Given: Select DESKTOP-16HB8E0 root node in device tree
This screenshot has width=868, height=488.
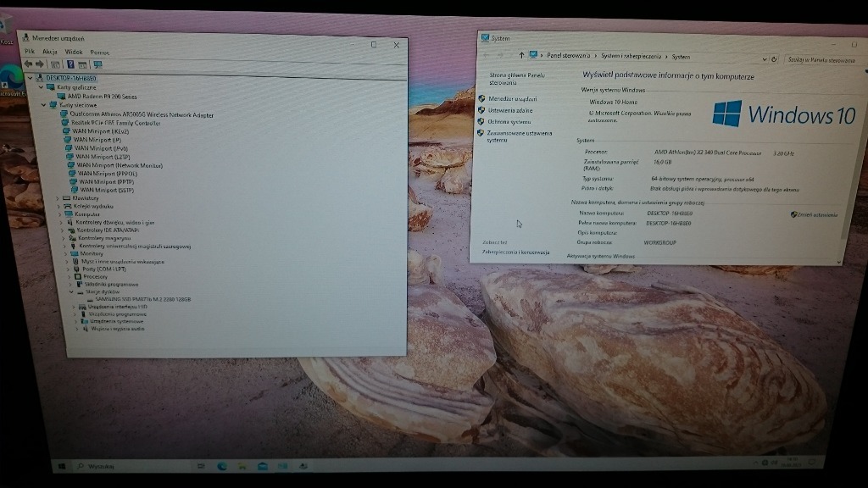Looking at the screenshot, I should pos(71,78).
